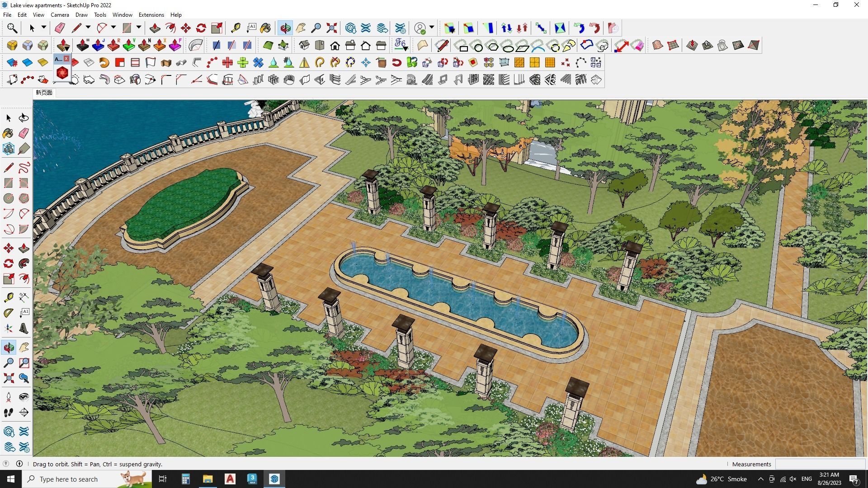
Task: Select the Pan hand tool in top toolbar
Action: tap(301, 28)
